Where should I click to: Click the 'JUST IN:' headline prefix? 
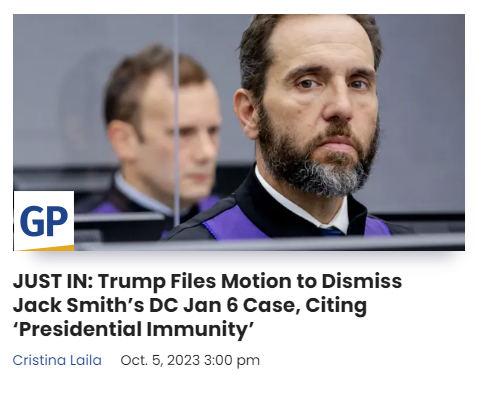[53, 281]
